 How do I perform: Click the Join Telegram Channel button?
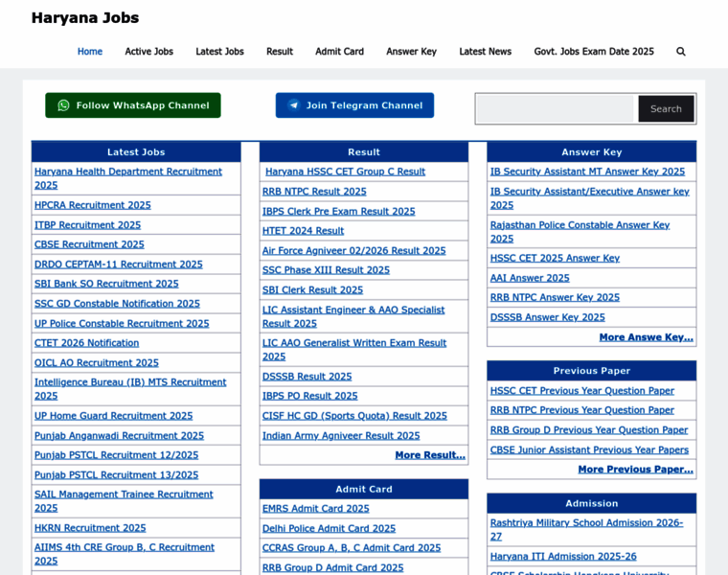point(354,105)
